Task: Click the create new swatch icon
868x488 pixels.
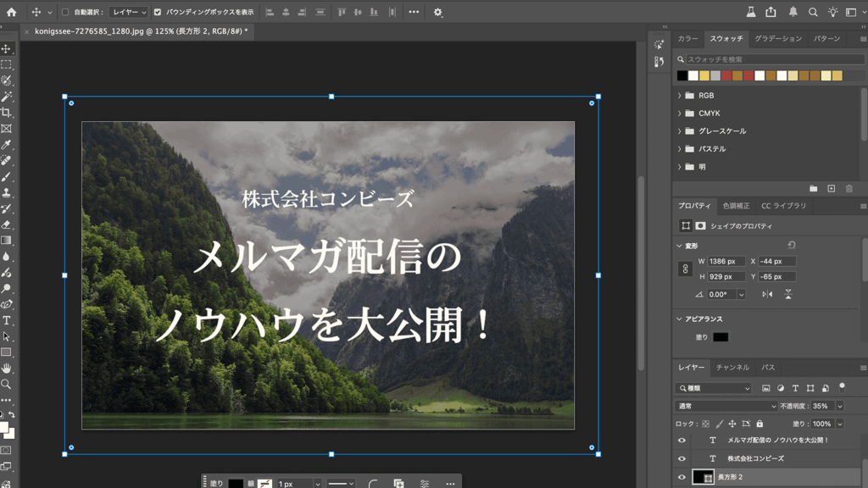Action: click(831, 188)
